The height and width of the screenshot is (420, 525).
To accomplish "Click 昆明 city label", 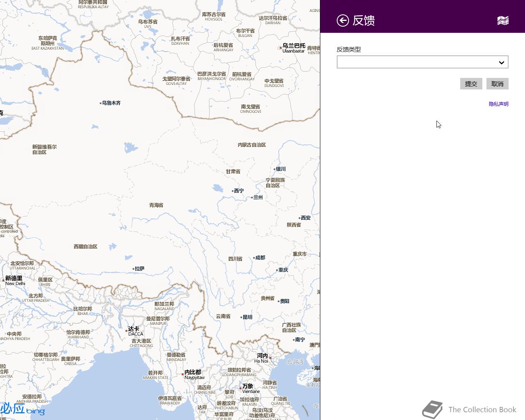I will pyautogui.click(x=247, y=317).
